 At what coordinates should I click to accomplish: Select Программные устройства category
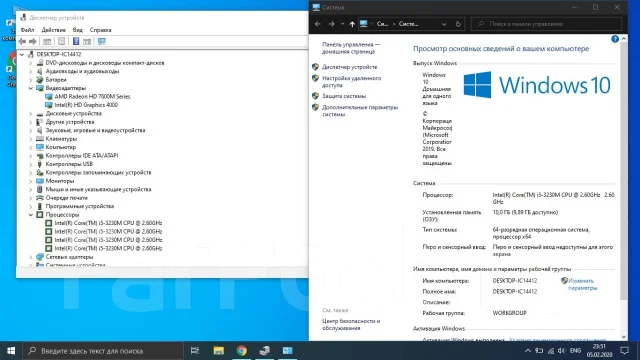click(x=80, y=206)
